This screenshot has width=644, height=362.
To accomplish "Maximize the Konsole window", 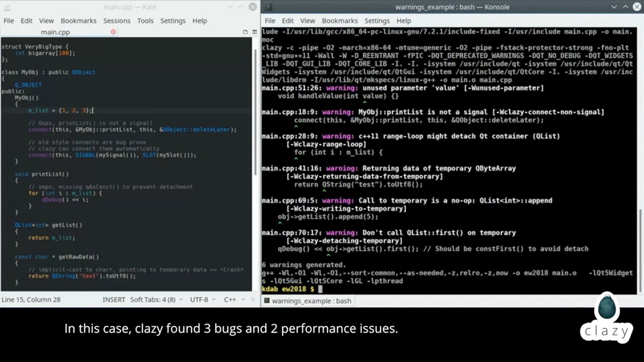I will pyautogui.click(x=625, y=7).
